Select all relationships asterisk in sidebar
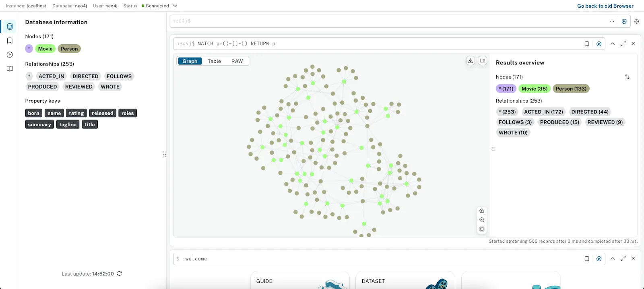Image resolution: width=644 pixels, height=289 pixels. [29, 76]
